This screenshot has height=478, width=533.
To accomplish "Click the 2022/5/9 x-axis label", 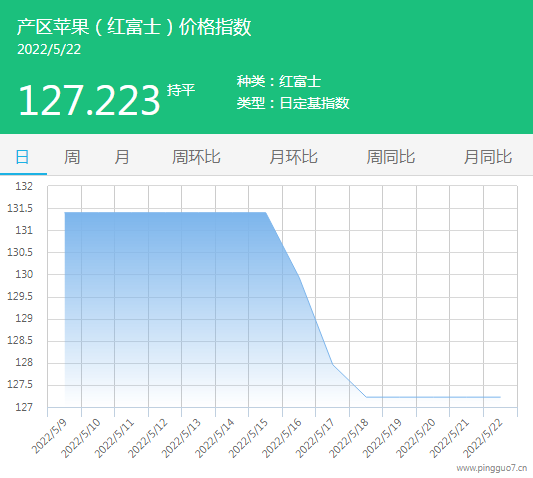I will (x=49, y=436).
